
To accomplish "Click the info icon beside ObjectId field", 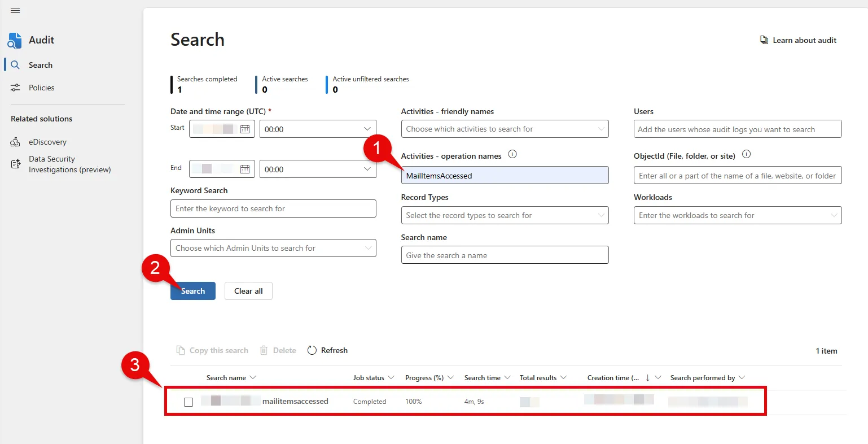I will (x=747, y=154).
